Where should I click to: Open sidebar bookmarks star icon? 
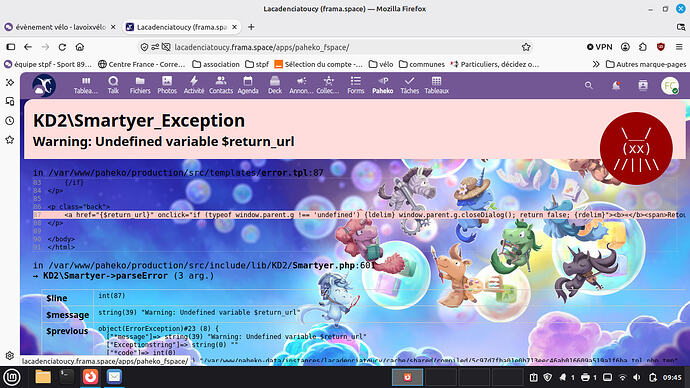point(10,140)
